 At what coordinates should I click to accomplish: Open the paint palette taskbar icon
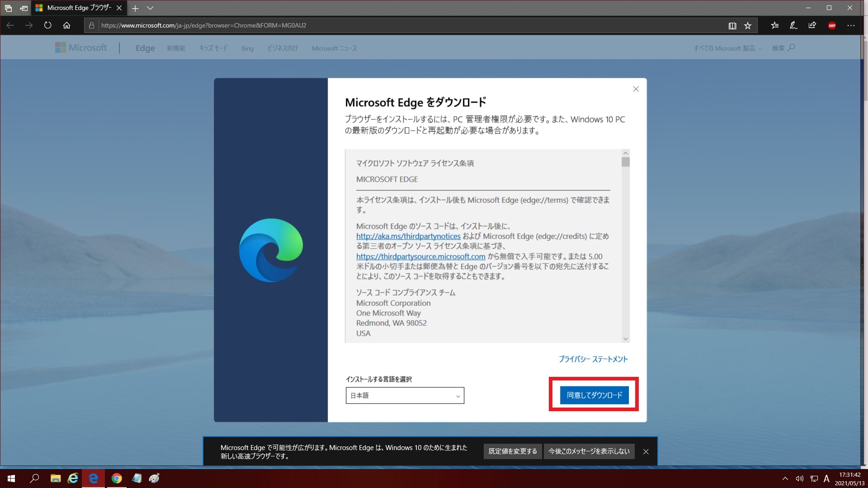[154, 479]
